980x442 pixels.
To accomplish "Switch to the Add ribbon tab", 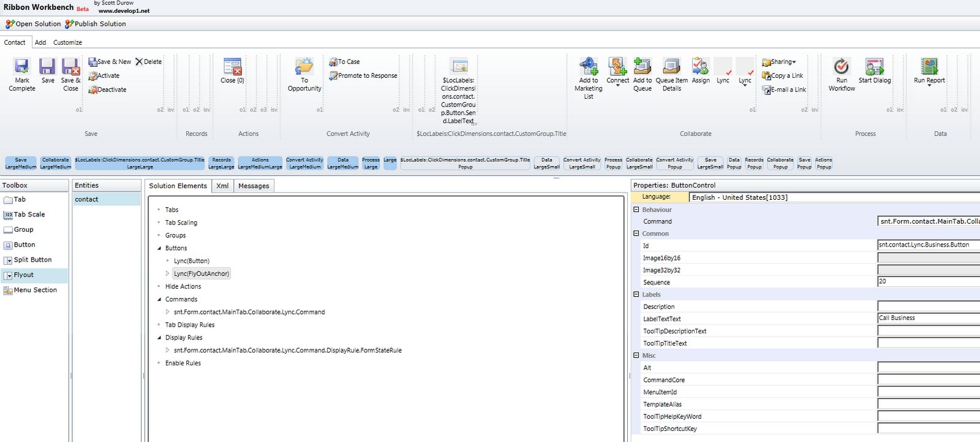I will tap(40, 42).
